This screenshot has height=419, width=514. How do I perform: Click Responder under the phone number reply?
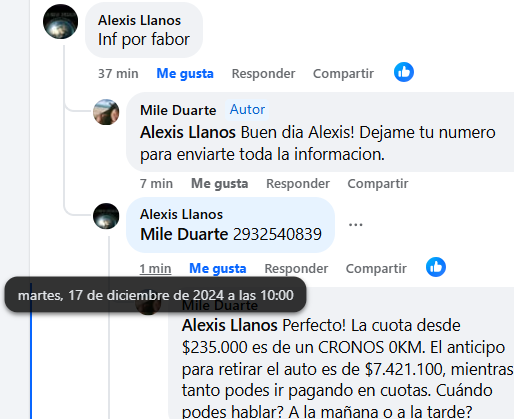296,268
